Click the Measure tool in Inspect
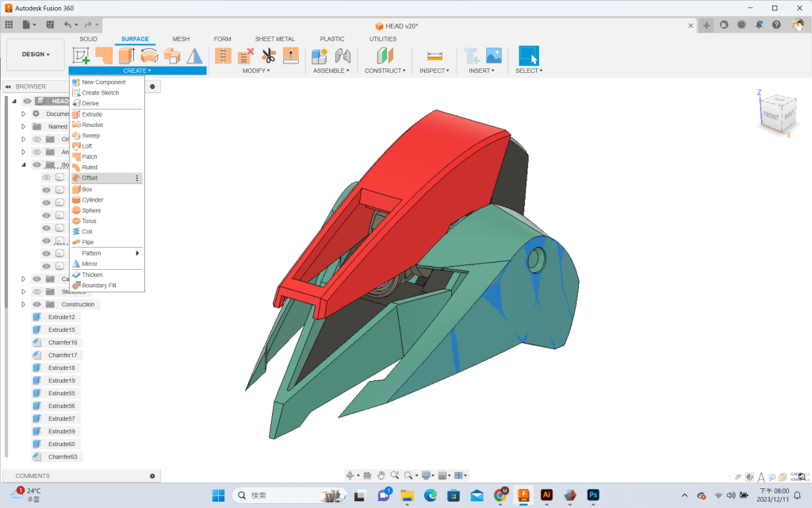The image size is (812, 508). [434, 56]
